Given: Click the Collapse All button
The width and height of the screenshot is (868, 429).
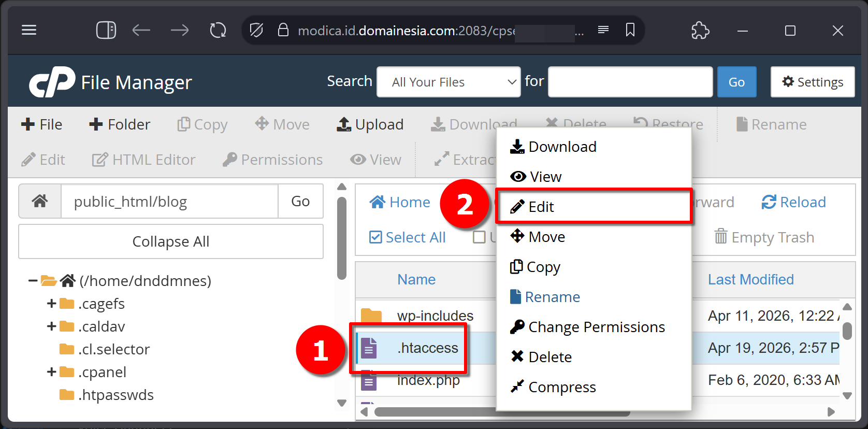Looking at the screenshot, I should click(x=171, y=241).
